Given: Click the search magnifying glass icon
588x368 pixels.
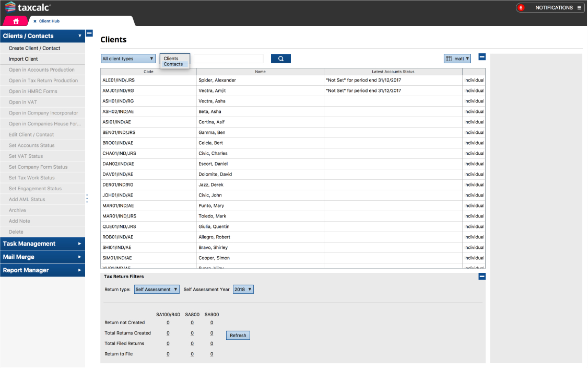Looking at the screenshot, I should [x=280, y=59].
